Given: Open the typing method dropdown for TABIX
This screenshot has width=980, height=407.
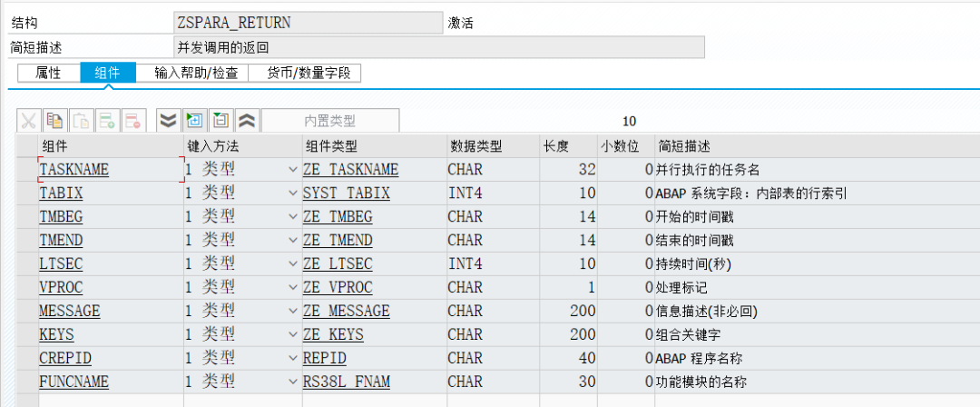Looking at the screenshot, I should point(292,194).
